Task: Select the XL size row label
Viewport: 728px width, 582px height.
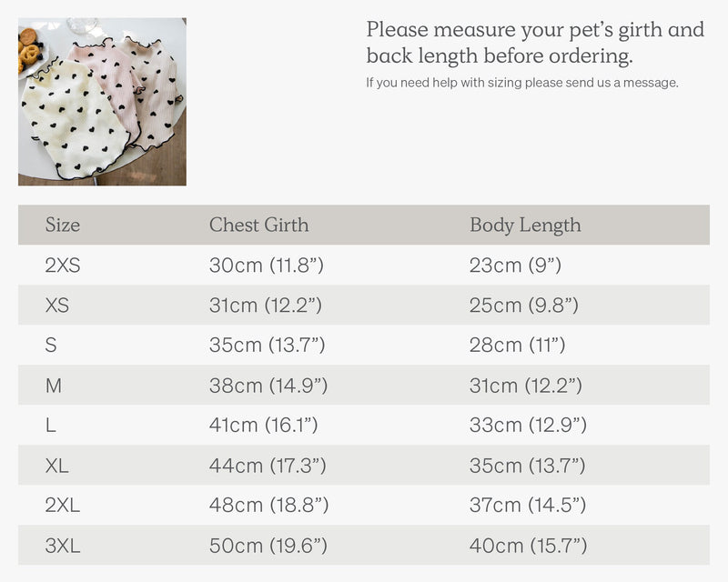Action: click(56, 466)
